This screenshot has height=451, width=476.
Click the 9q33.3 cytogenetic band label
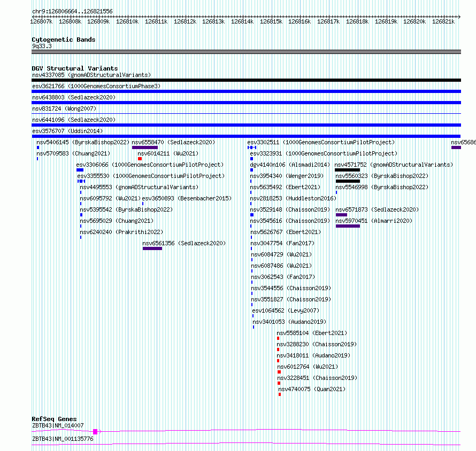tap(42, 46)
